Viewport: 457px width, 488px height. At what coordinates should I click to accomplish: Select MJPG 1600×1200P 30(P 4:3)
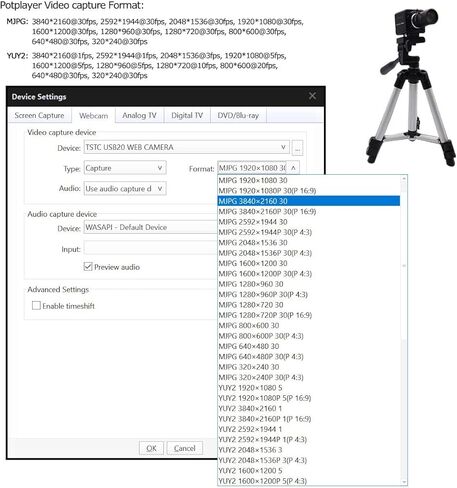tap(309, 274)
